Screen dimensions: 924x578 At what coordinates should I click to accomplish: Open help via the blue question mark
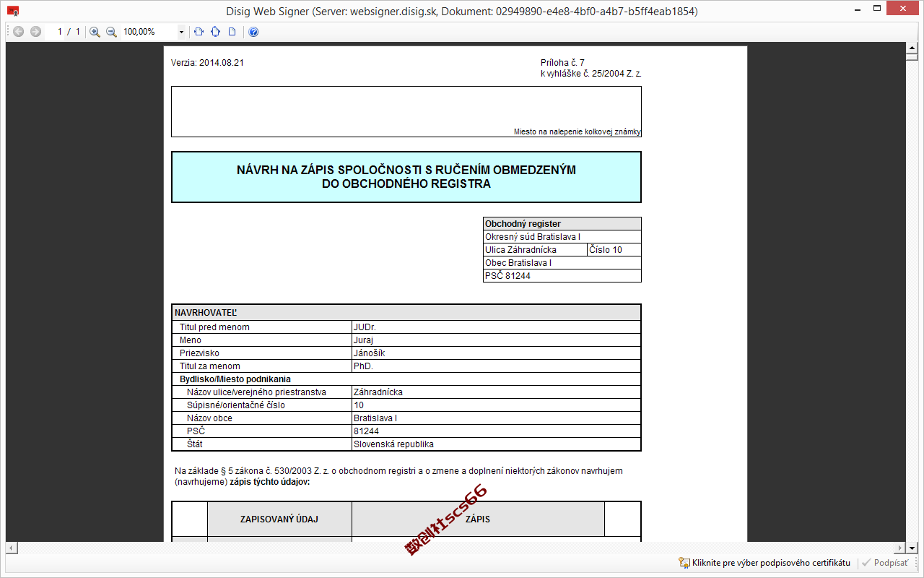[253, 32]
